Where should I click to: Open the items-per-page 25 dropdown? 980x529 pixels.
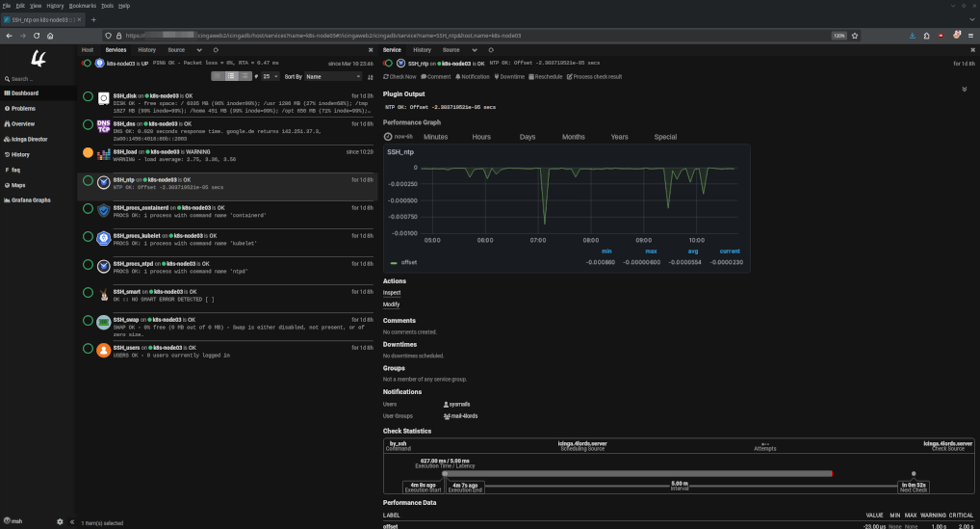(271, 75)
